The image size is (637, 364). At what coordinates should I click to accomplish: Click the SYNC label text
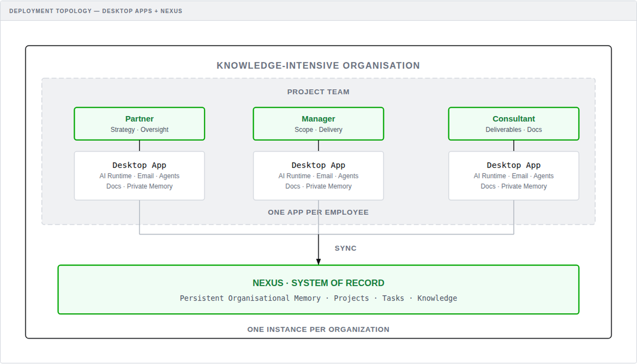pyautogui.click(x=345, y=248)
